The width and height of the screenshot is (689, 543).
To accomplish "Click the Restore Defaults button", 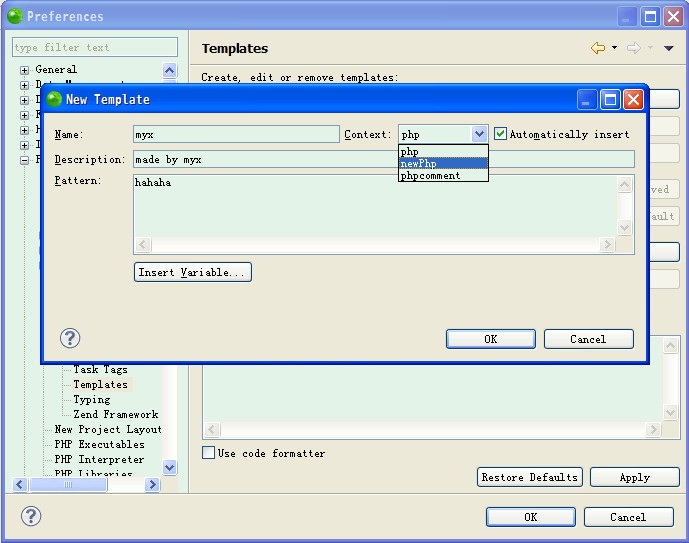I will [529, 477].
